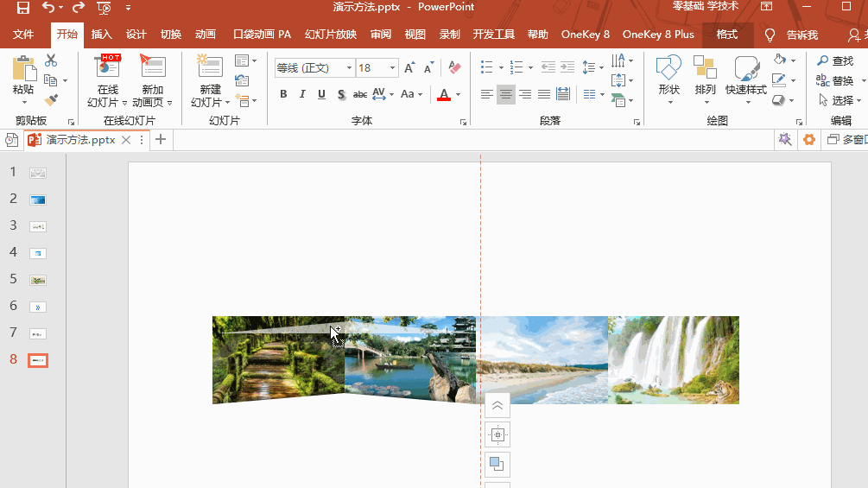This screenshot has width=868, height=488.
Task: Start slideshow from quick access toolbar
Action: pyautogui.click(x=104, y=8)
